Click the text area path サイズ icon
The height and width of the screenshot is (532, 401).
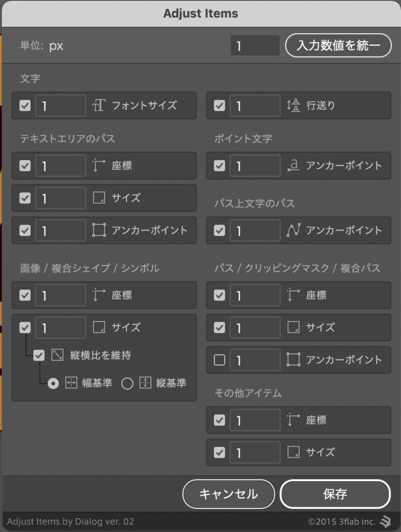coord(99,198)
